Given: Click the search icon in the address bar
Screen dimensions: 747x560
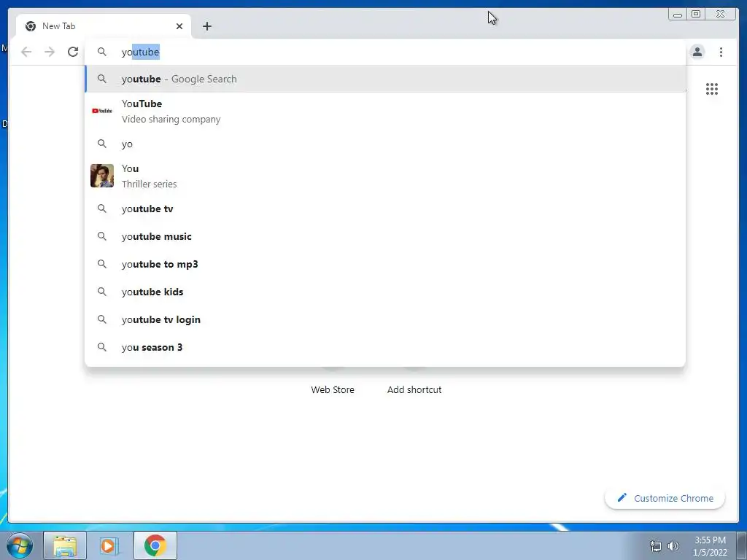Looking at the screenshot, I should pos(102,52).
